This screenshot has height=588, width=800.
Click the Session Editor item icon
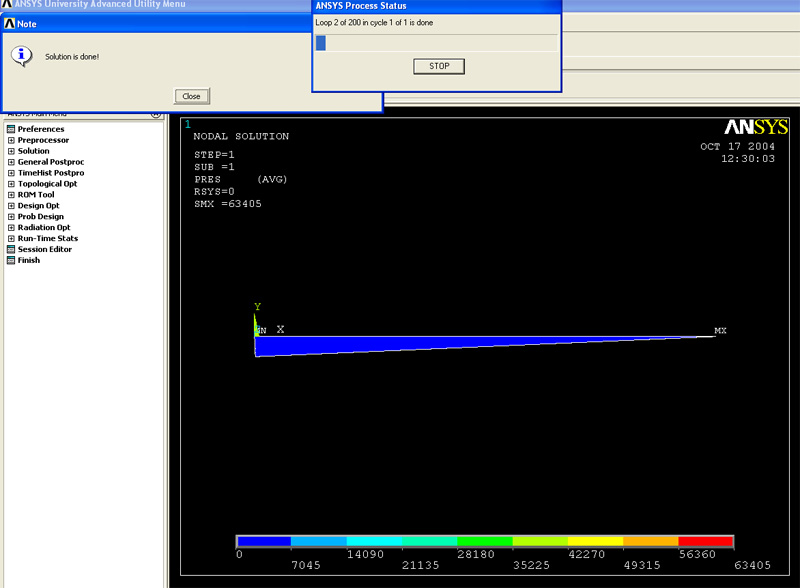point(11,249)
